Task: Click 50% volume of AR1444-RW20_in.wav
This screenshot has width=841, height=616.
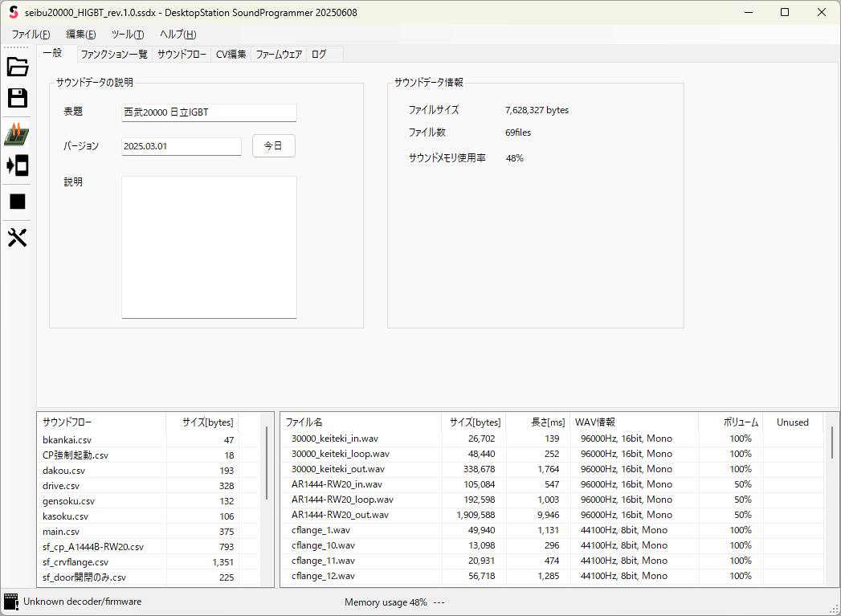Action: (x=743, y=484)
